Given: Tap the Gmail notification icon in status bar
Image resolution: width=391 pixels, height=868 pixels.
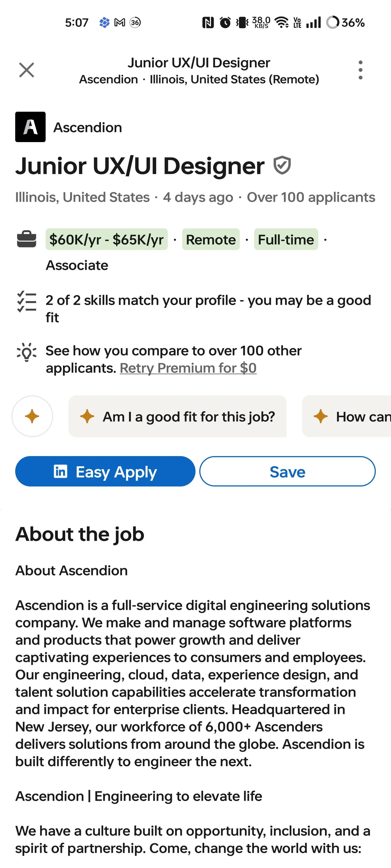Looking at the screenshot, I should (120, 23).
